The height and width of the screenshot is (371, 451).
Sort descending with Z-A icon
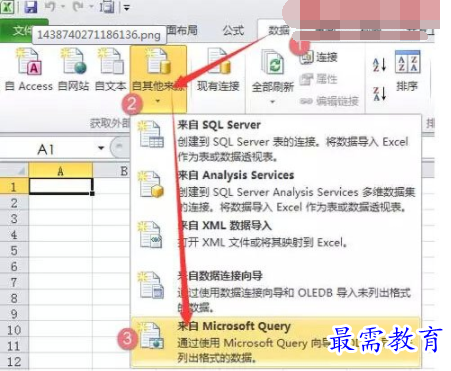pos(379,93)
